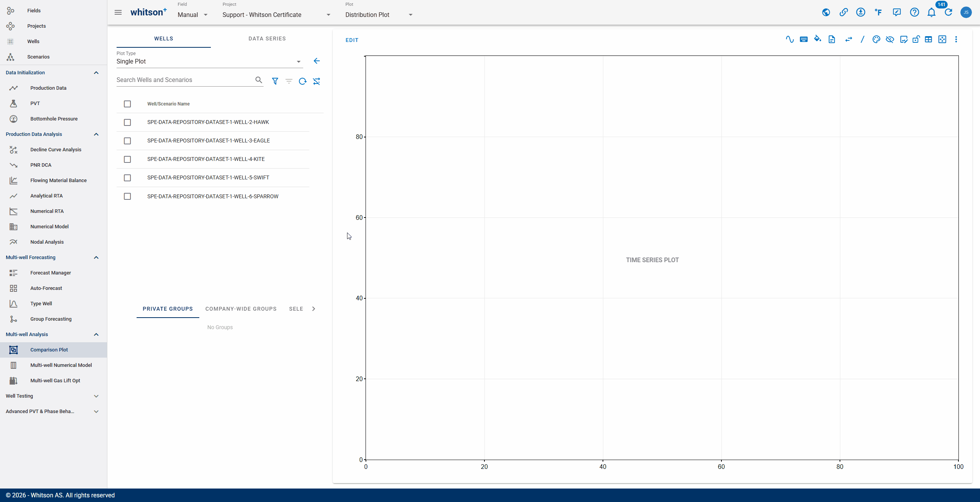Check the WELL-4-KITE checkbox
The height and width of the screenshot is (502, 980).
(x=127, y=159)
